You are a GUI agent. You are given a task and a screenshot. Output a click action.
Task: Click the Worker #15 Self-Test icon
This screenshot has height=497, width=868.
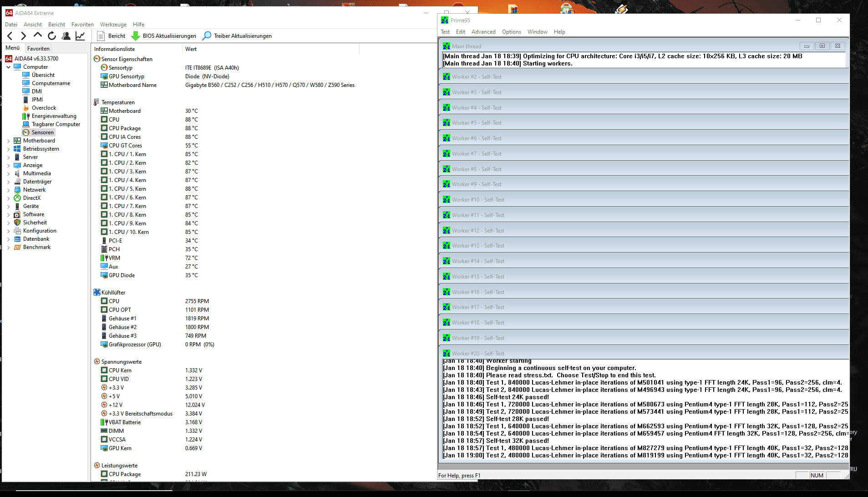click(447, 277)
